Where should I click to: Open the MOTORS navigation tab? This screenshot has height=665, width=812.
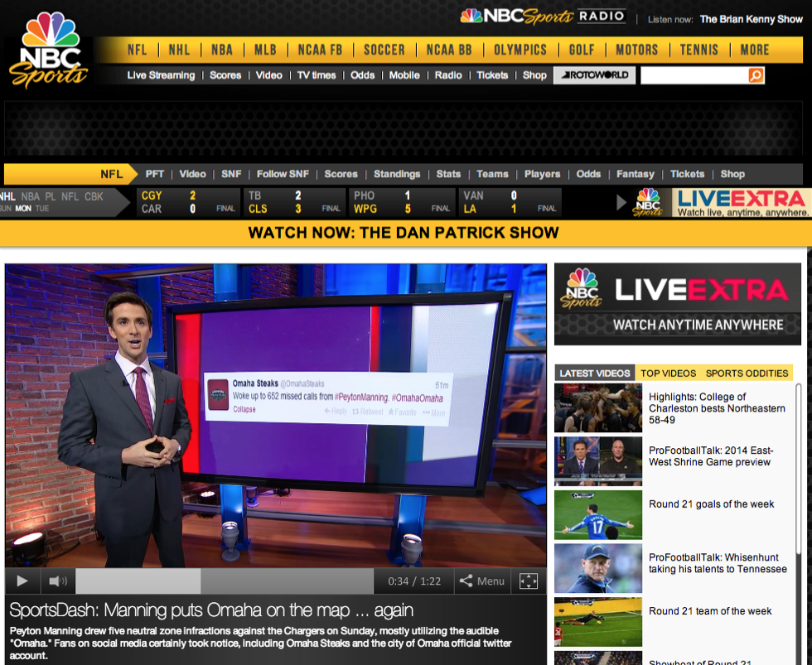point(636,50)
